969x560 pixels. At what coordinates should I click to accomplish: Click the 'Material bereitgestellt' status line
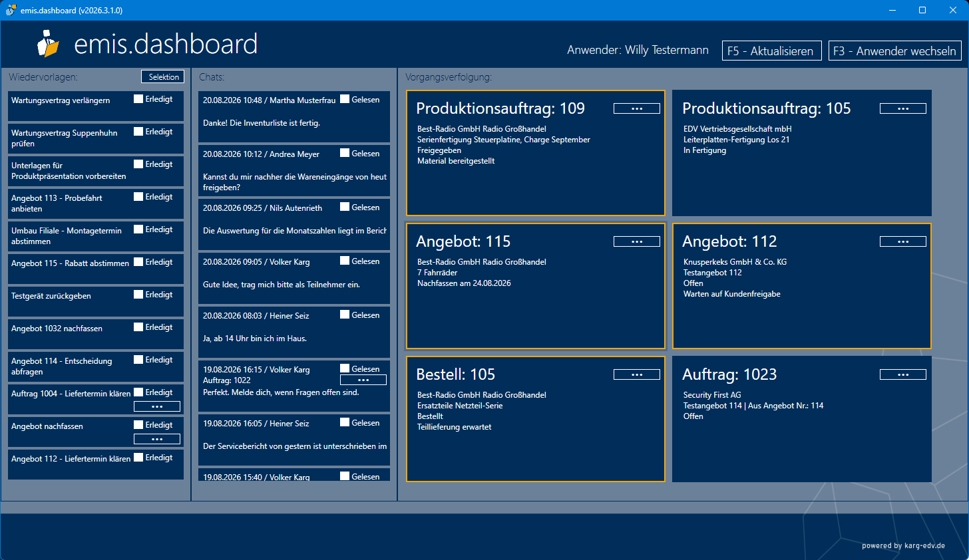pos(456,161)
